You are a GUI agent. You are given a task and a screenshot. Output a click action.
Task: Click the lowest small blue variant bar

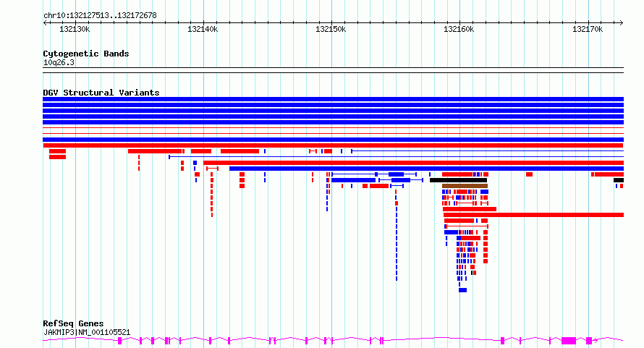click(463, 290)
